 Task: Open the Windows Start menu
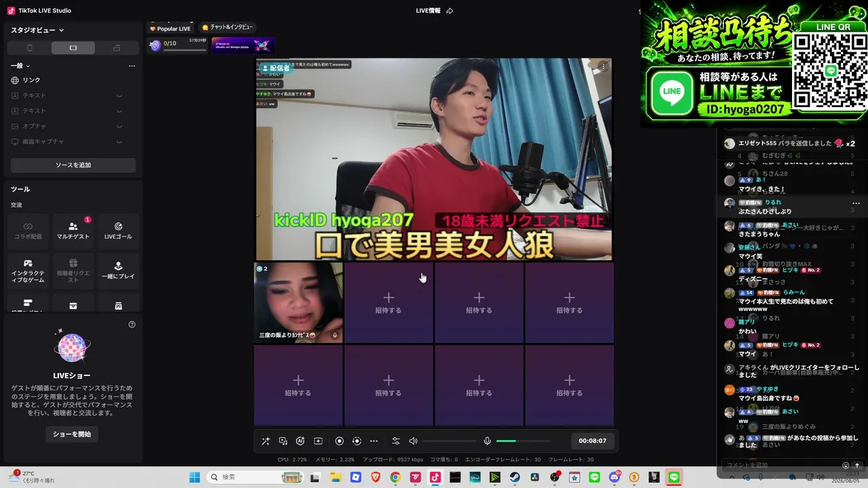click(x=195, y=477)
